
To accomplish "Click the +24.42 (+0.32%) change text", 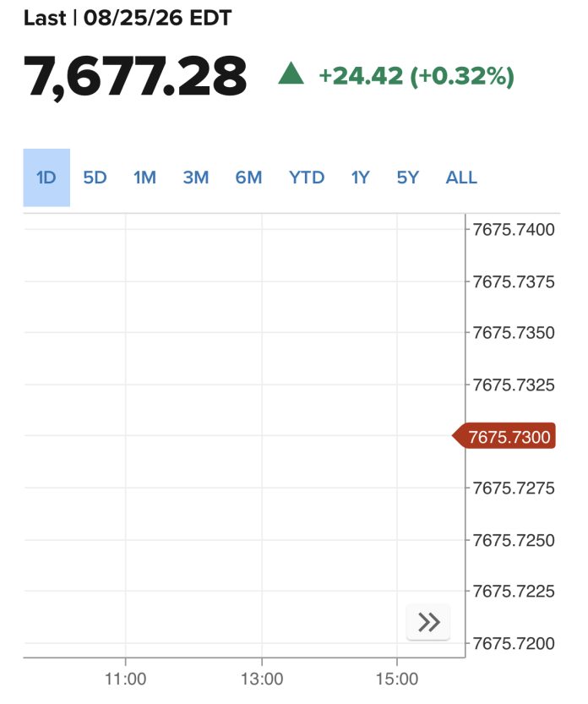I will (416, 75).
